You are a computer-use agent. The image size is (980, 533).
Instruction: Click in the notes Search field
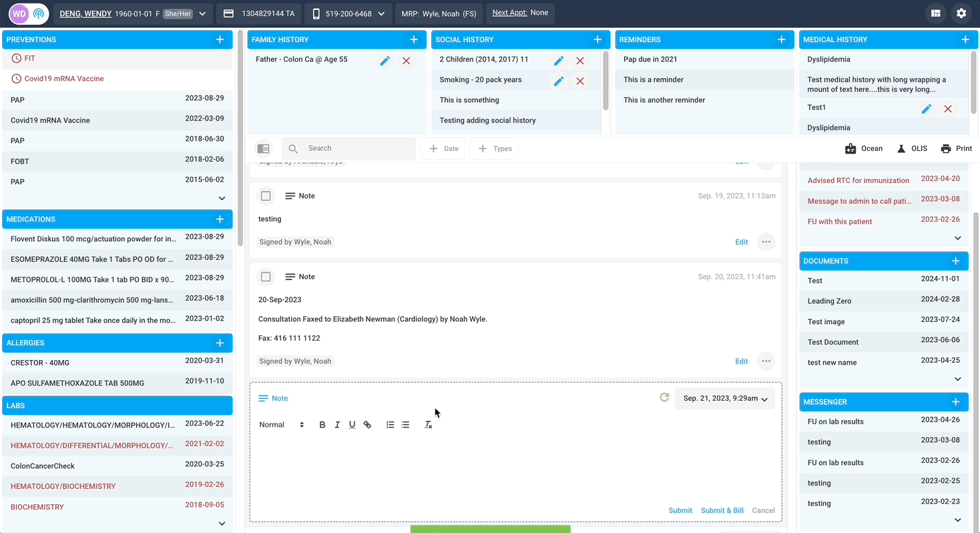[x=348, y=148]
